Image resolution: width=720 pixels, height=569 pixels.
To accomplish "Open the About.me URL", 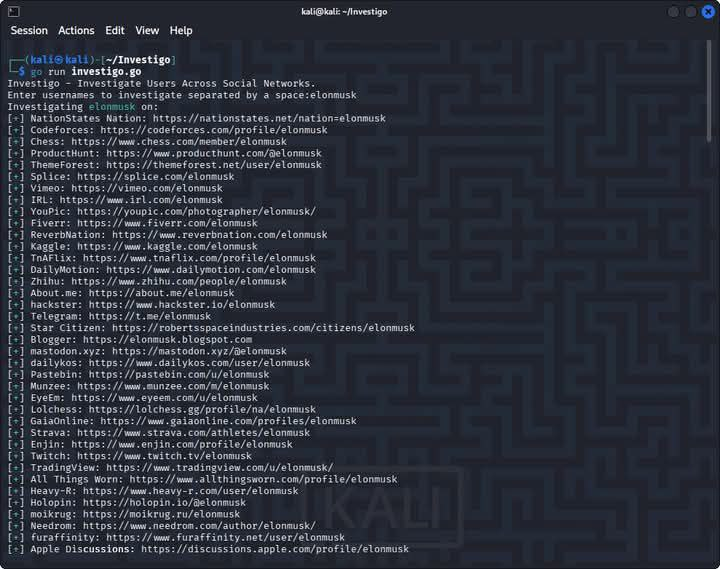I will point(162,293).
